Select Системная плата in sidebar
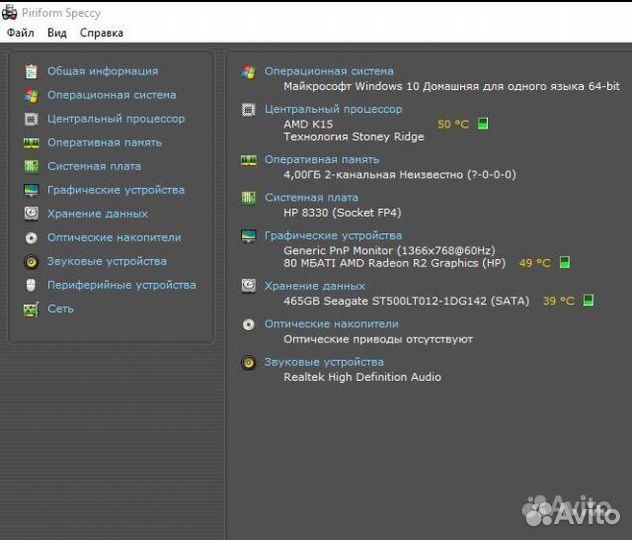This screenshot has width=632, height=540. 94,166
